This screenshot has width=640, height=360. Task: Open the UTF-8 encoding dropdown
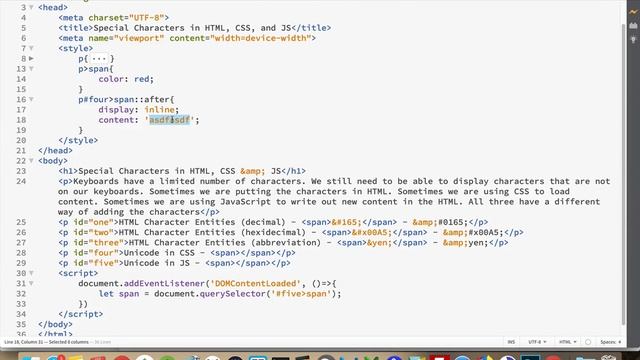537,342
